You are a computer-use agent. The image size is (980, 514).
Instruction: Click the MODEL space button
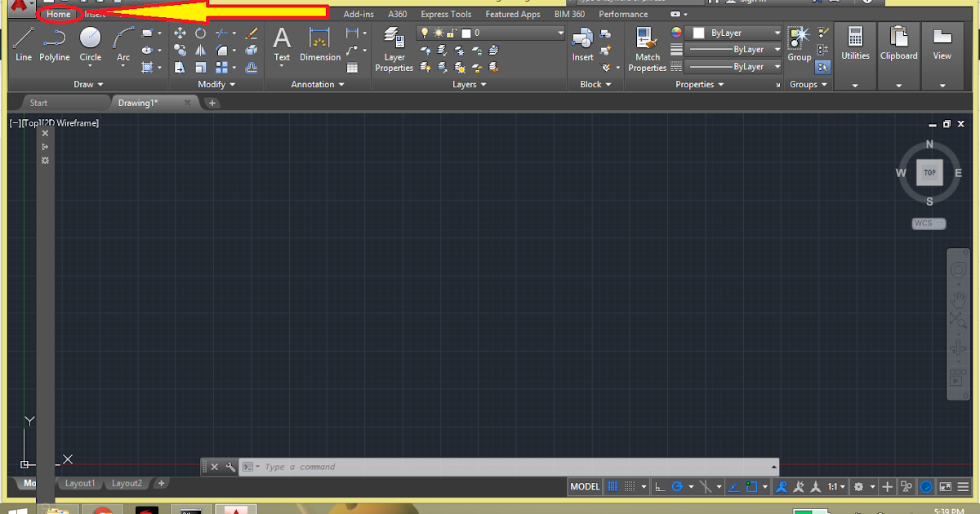(585, 487)
